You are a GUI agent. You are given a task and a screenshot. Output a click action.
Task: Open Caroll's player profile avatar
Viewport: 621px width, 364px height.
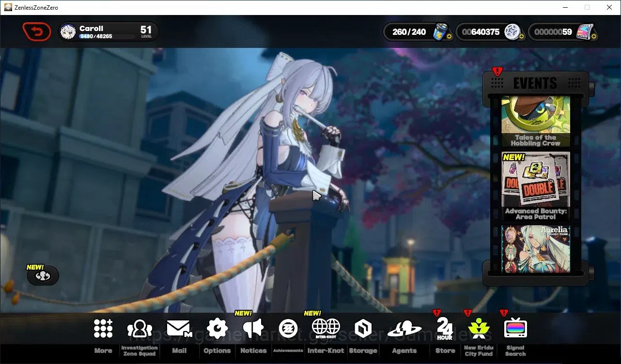coord(68,32)
